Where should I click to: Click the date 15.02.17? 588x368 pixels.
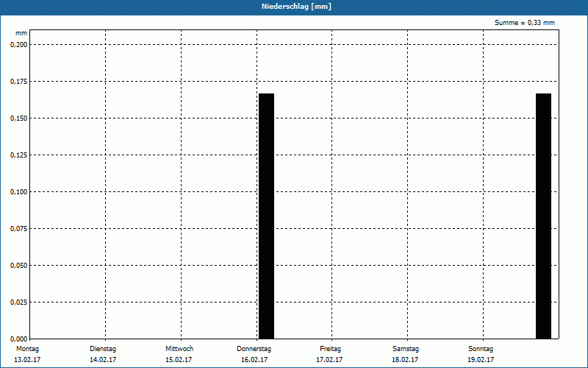[x=179, y=360]
